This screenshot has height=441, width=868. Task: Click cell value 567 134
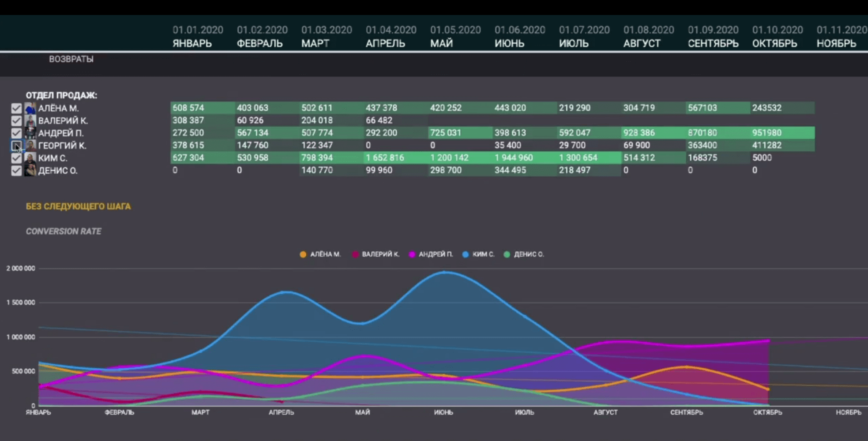tap(253, 133)
